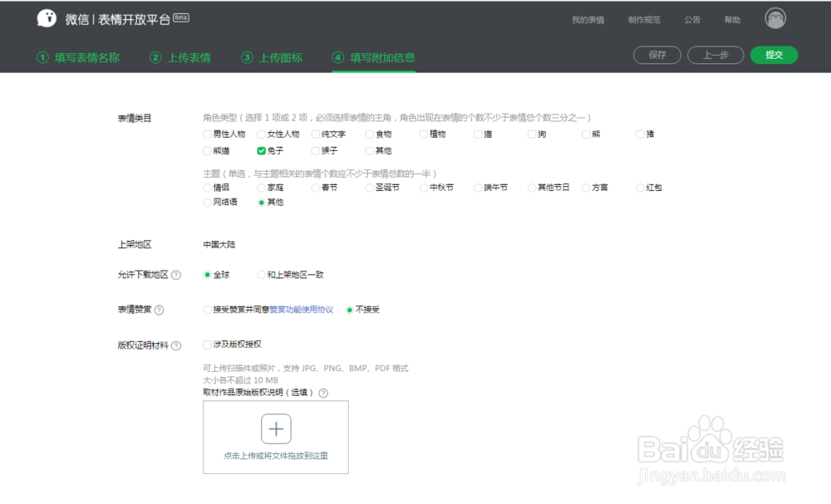
Task: Select the 网络语 theme radio button
Action: click(206, 202)
